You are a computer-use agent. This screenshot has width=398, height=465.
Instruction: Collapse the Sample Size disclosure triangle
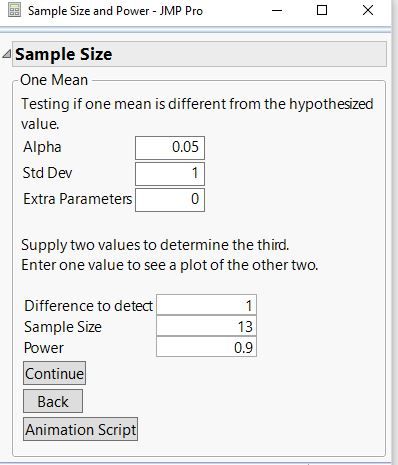[x=6, y=54]
